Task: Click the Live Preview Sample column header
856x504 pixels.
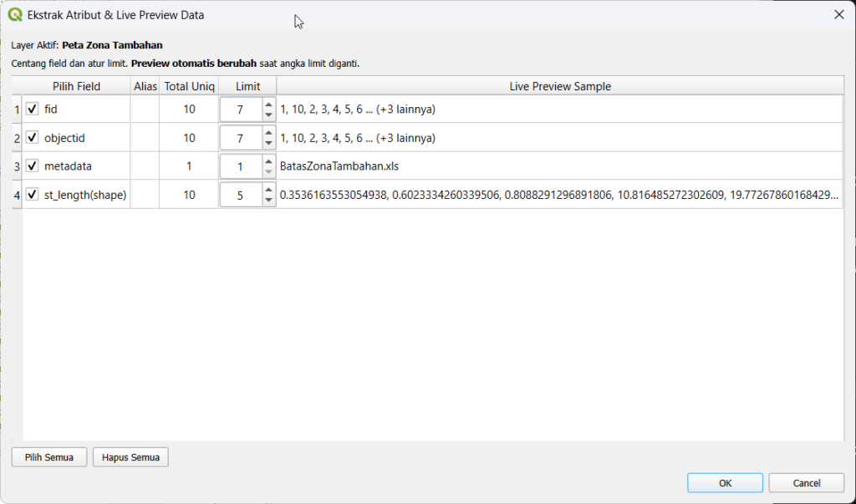Action: click(x=559, y=86)
